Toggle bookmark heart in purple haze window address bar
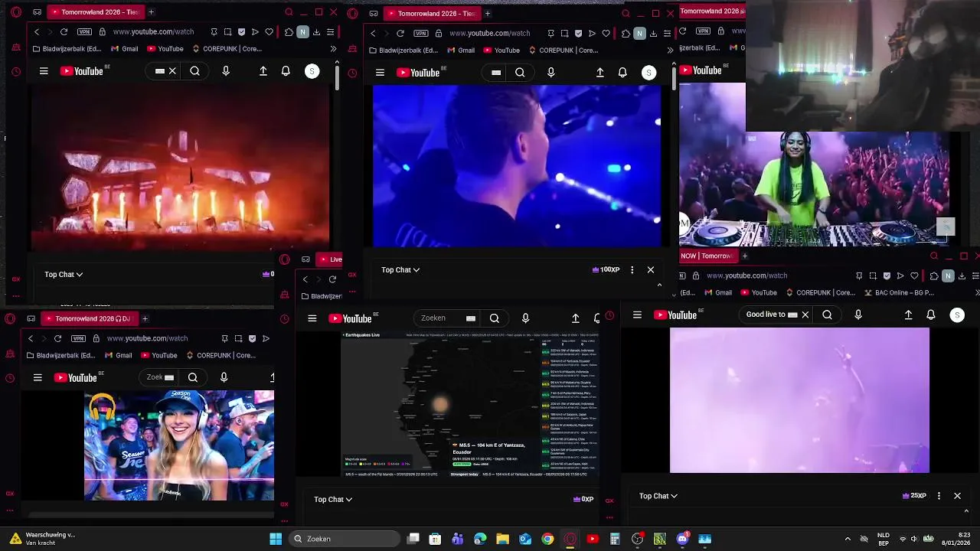The width and height of the screenshot is (980, 551). [x=913, y=275]
